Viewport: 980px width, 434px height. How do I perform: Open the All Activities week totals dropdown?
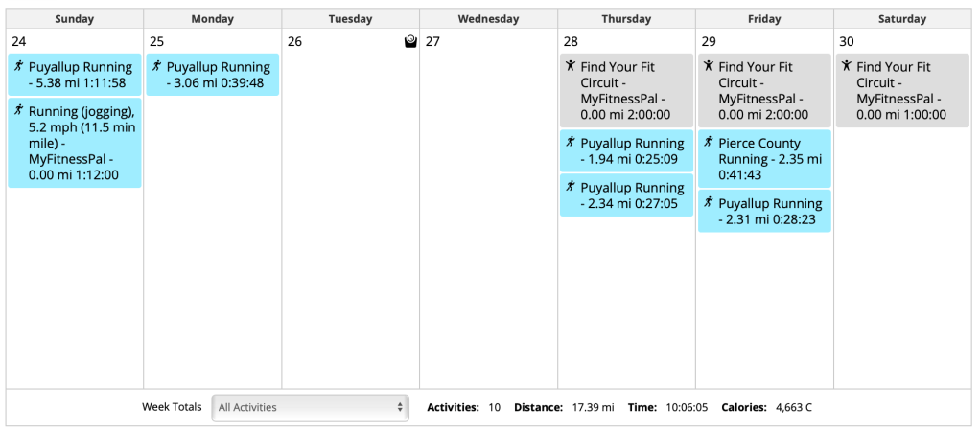pos(310,407)
